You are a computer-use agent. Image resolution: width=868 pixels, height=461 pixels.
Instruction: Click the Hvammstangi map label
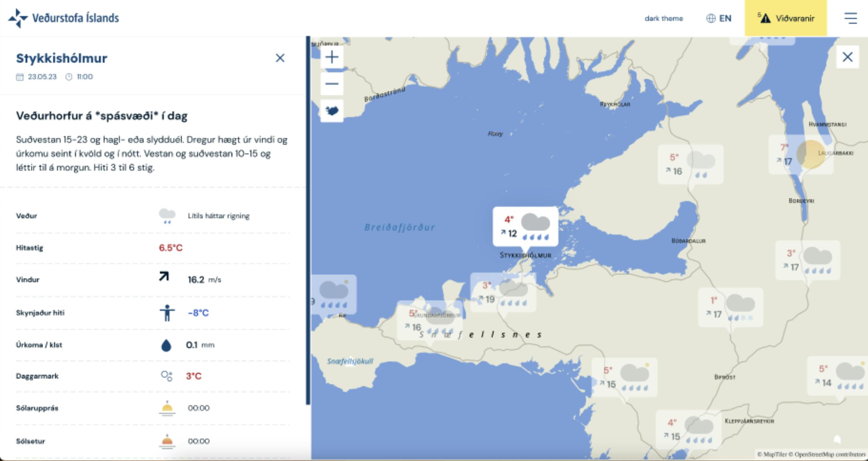pos(827,124)
